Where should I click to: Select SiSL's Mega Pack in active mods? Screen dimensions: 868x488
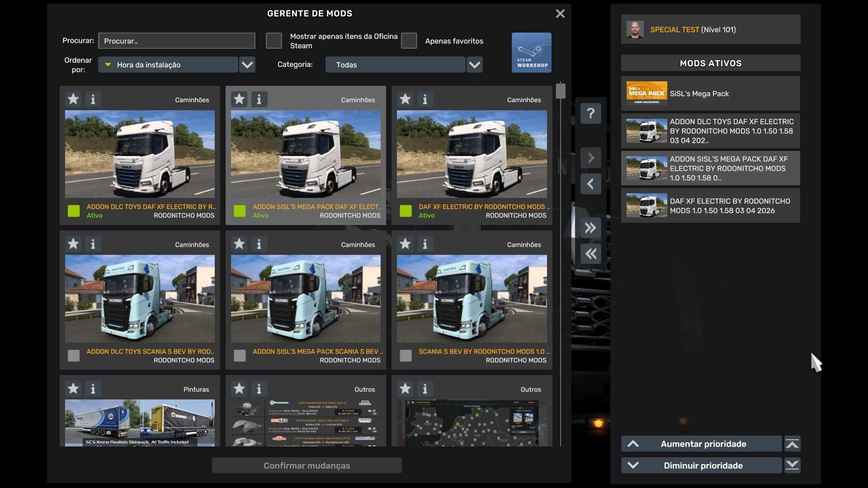click(710, 94)
